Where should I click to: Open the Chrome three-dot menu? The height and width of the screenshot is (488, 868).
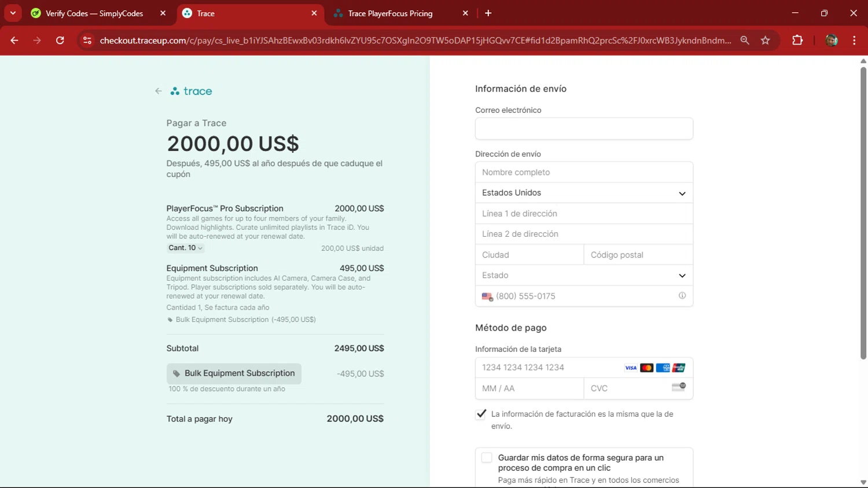[x=854, y=41]
